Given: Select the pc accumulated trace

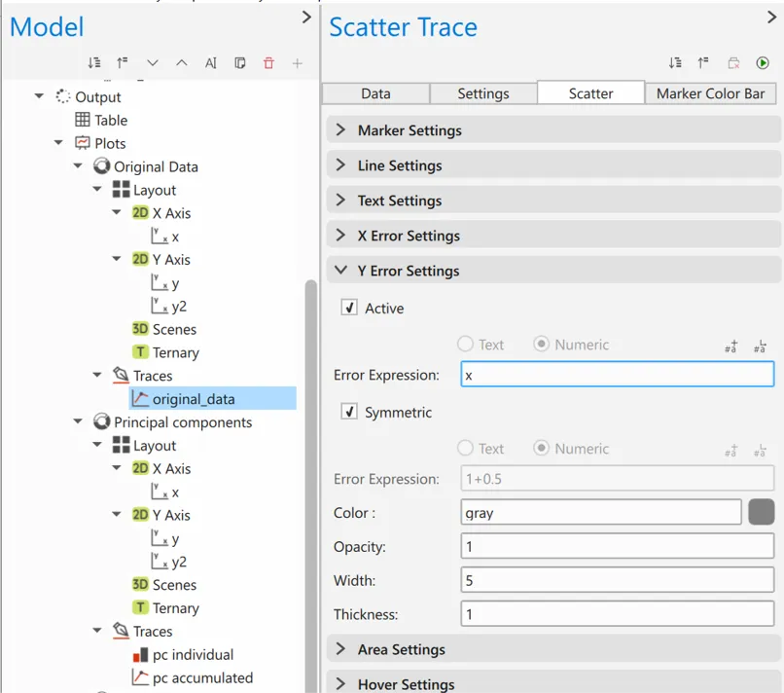Looking at the screenshot, I should point(193,677).
